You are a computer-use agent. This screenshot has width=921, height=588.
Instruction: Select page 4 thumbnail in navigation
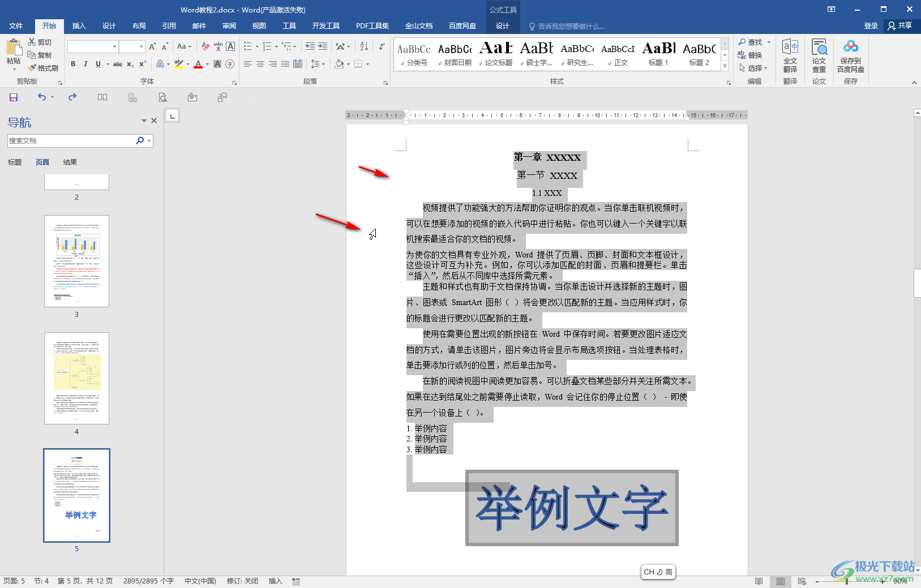coord(76,378)
